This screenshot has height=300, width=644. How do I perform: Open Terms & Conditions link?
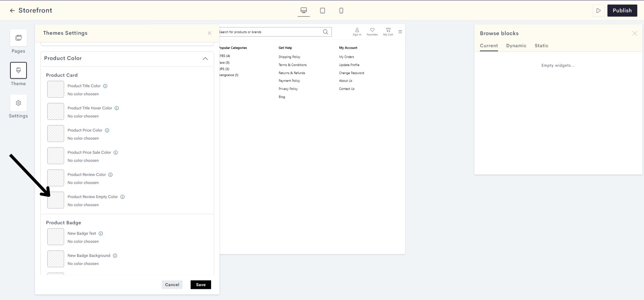[292, 65]
